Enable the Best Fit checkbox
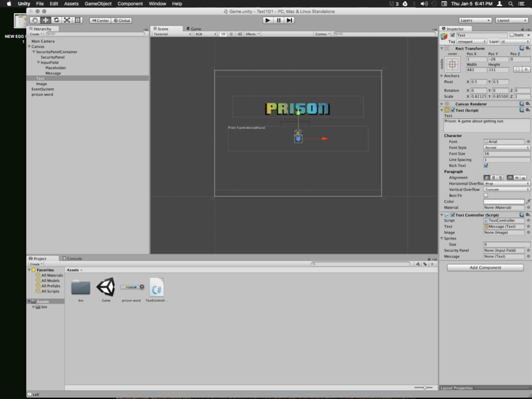 pos(486,196)
